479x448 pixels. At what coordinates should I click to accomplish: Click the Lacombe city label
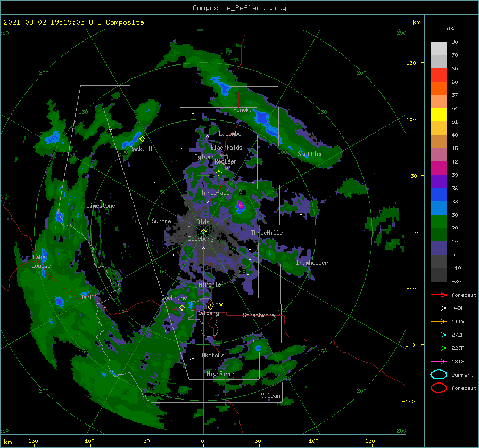point(230,134)
